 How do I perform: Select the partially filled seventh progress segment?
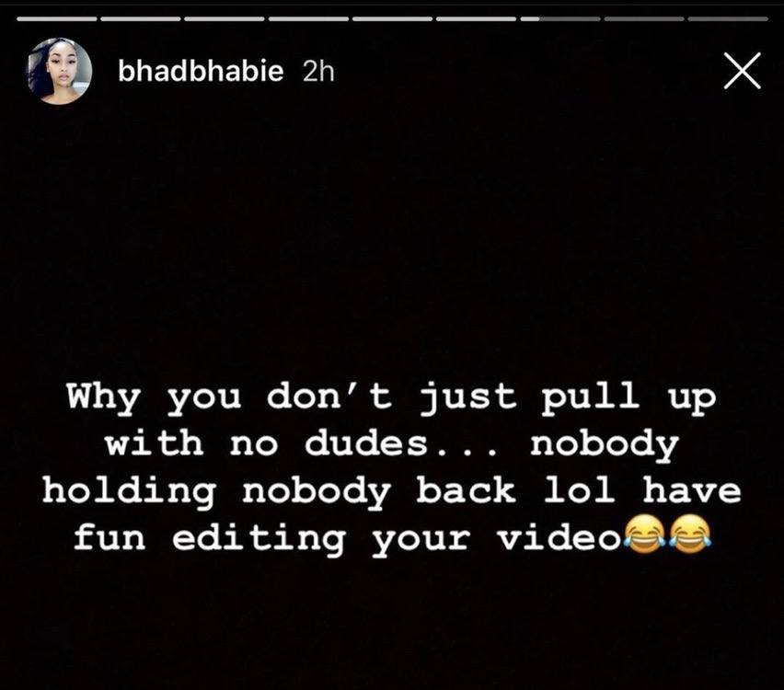(x=560, y=19)
